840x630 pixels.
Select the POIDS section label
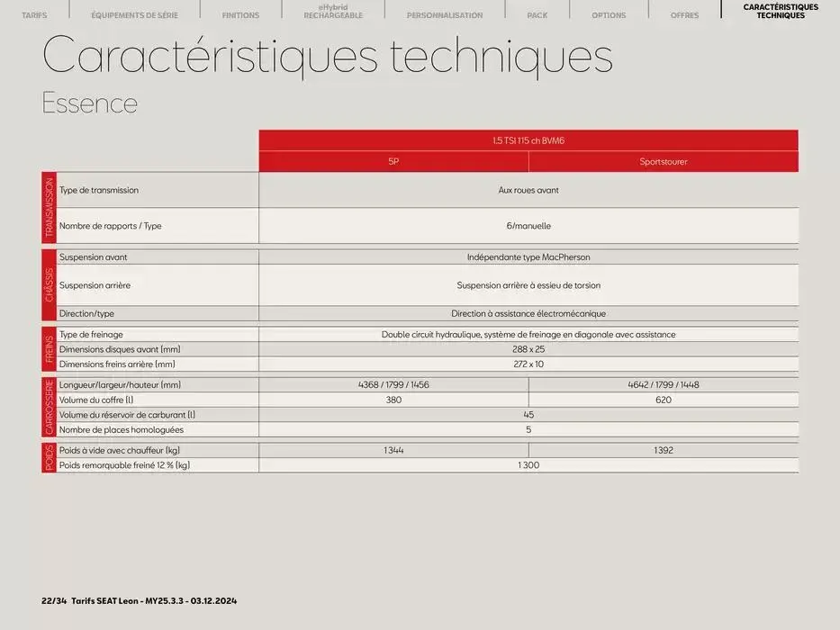49,457
